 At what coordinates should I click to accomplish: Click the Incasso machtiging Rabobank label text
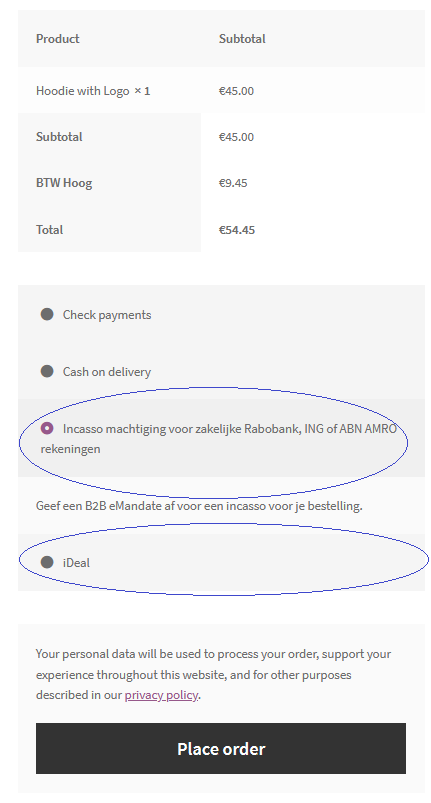[219, 439]
